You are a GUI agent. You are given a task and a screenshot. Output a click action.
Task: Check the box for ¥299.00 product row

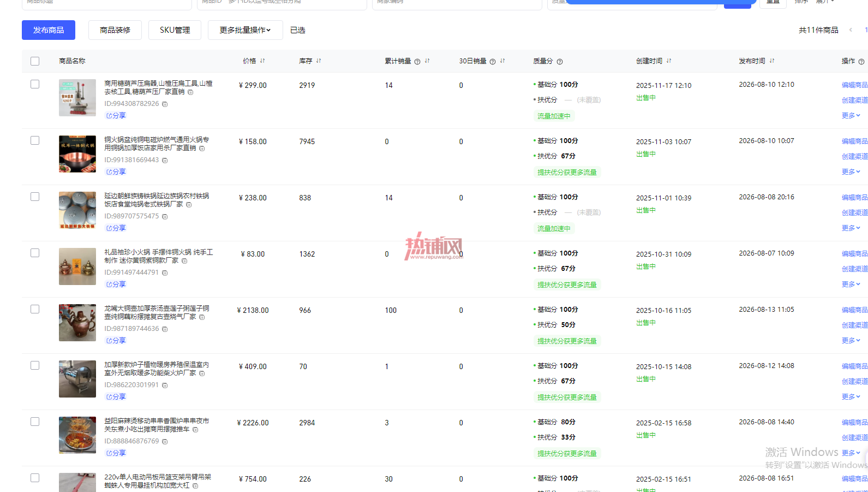(35, 84)
